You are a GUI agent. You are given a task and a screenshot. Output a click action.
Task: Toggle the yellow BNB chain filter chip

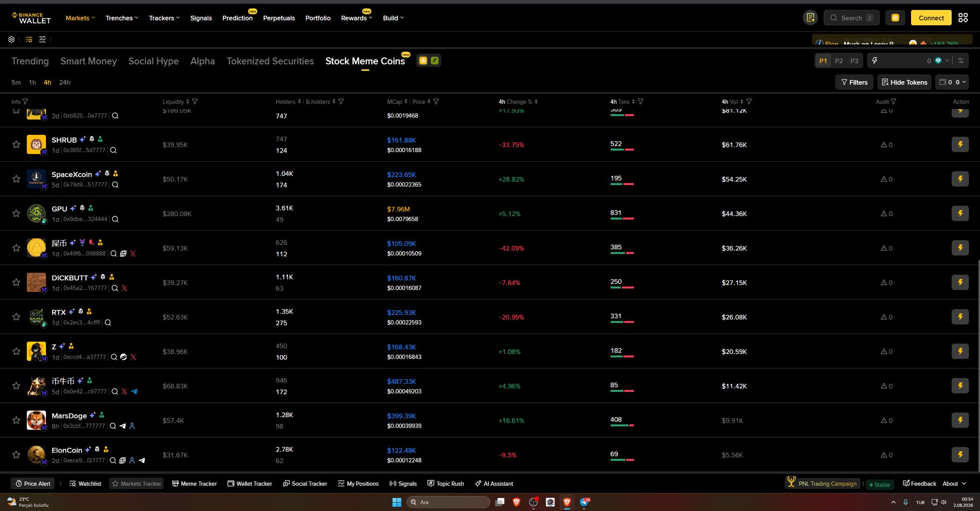point(423,61)
